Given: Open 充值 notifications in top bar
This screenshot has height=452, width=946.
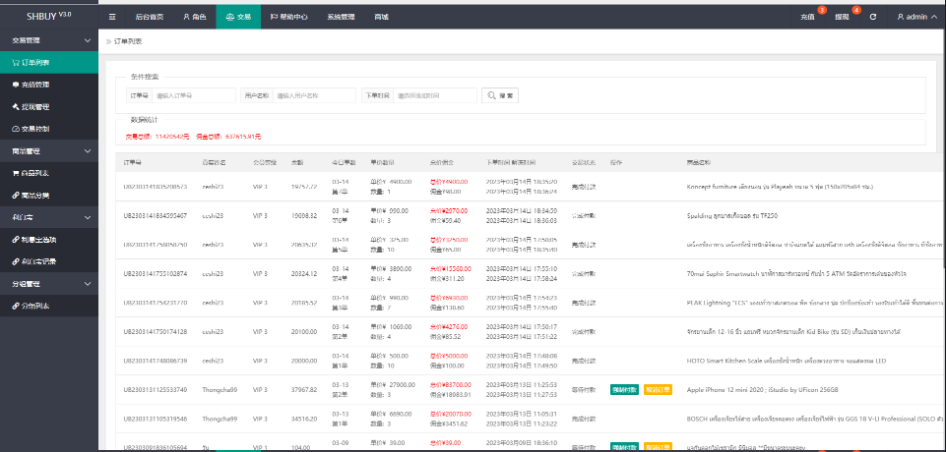Looking at the screenshot, I should pos(808,17).
